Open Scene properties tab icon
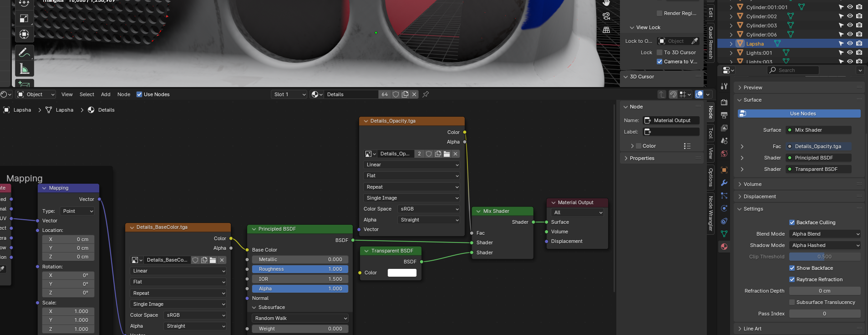Screen dimensions: 868x335 724,141
